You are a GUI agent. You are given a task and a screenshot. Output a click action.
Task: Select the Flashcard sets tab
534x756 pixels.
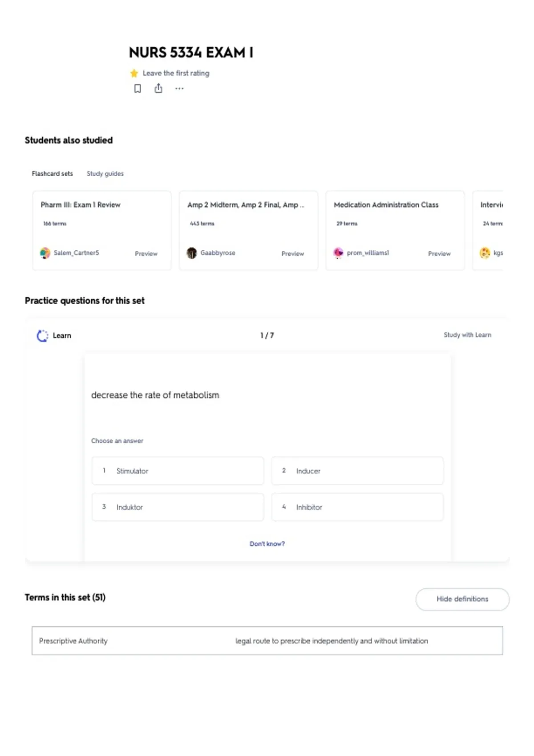(x=52, y=173)
